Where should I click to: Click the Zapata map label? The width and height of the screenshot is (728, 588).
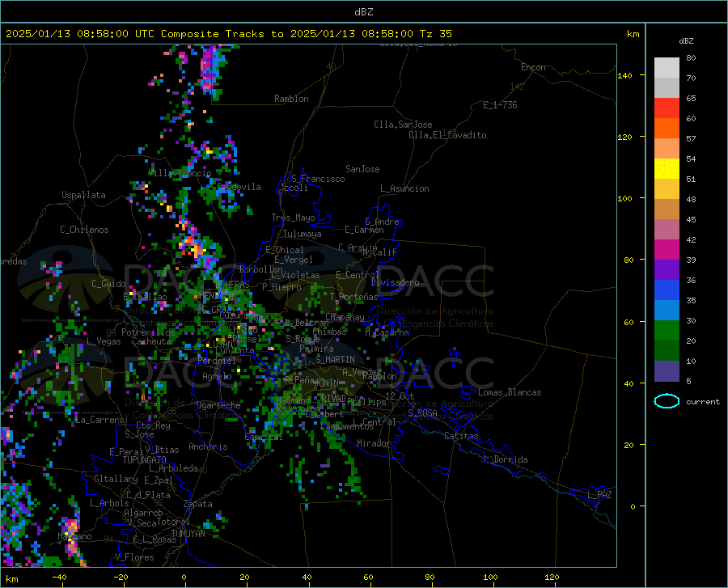pyautogui.click(x=198, y=504)
